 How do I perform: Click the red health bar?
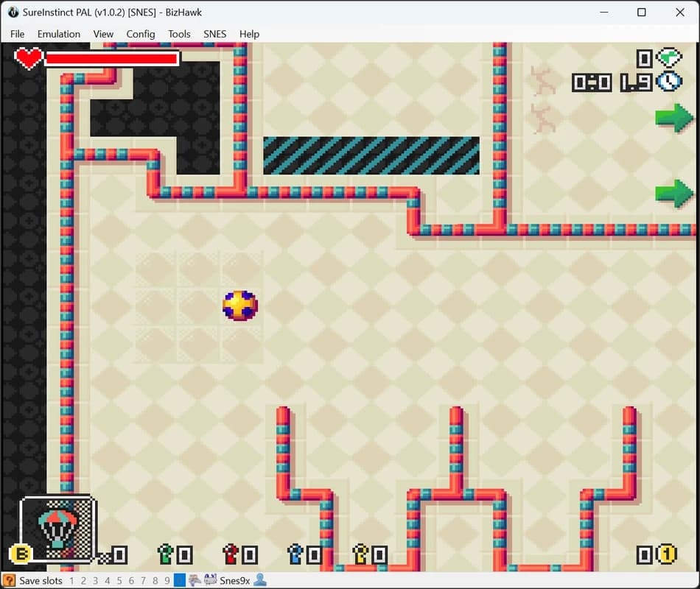112,58
